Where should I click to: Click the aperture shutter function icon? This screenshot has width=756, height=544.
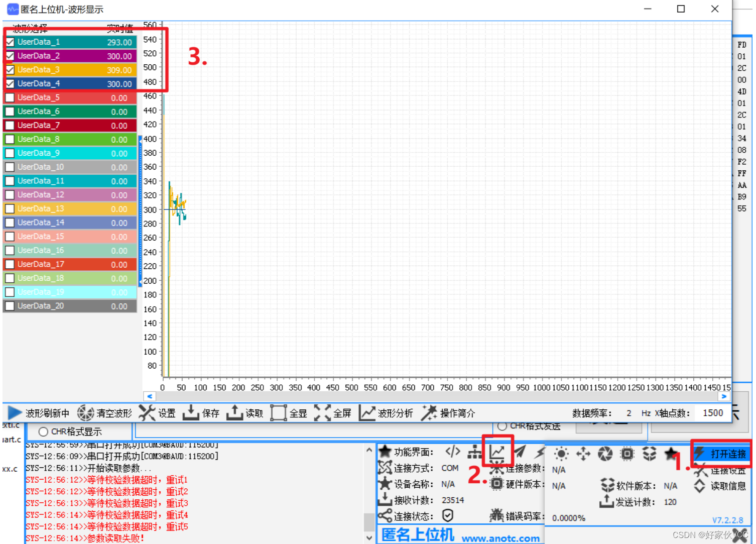(x=605, y=454)
